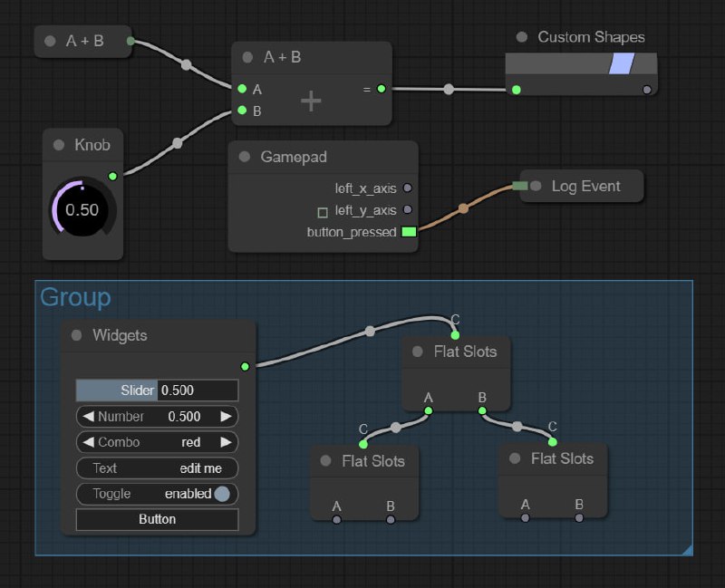725x588 pixels.
Task: Click input pin B of the A+B node
Action: 241,111
